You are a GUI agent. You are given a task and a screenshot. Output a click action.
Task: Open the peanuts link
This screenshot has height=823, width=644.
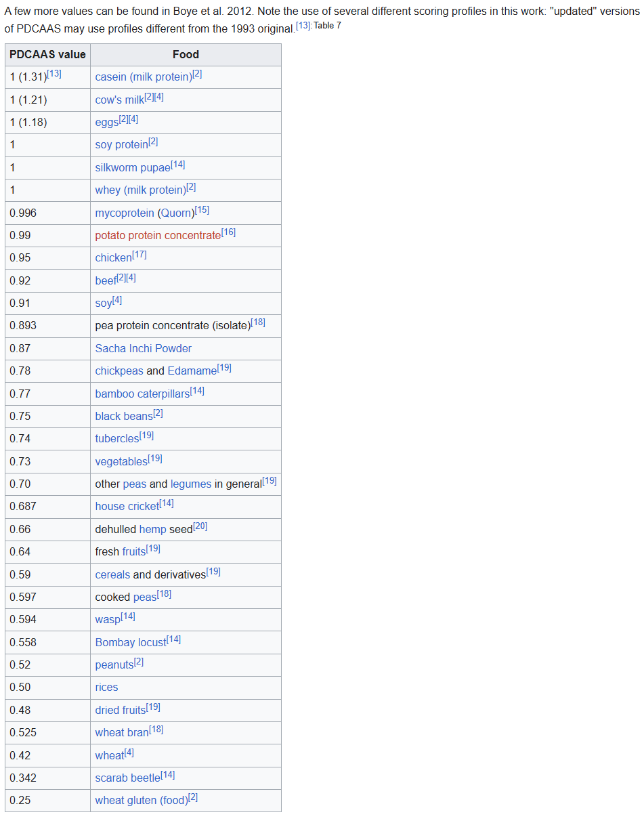tap(114, 665)
